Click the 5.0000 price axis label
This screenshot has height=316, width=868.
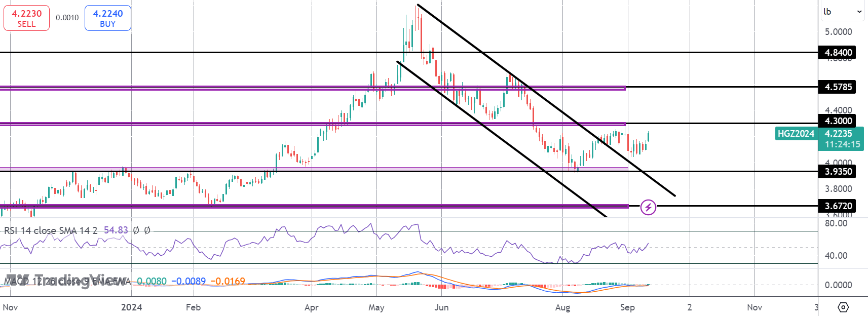[x=838, y=32]
